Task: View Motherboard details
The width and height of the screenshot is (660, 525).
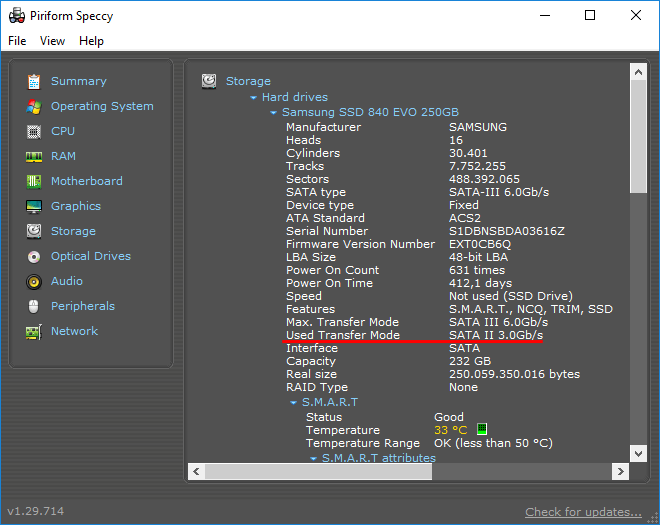Action: coord(87,181)
